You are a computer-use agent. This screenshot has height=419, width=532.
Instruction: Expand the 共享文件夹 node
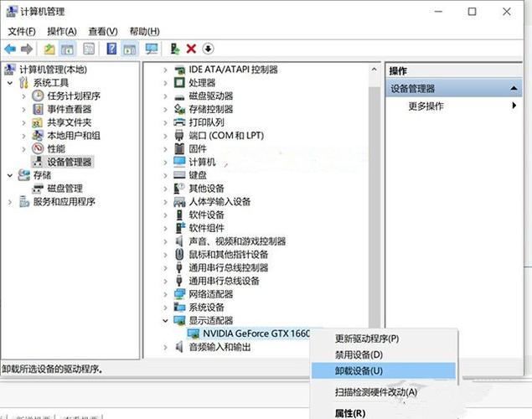coord(23,123)
